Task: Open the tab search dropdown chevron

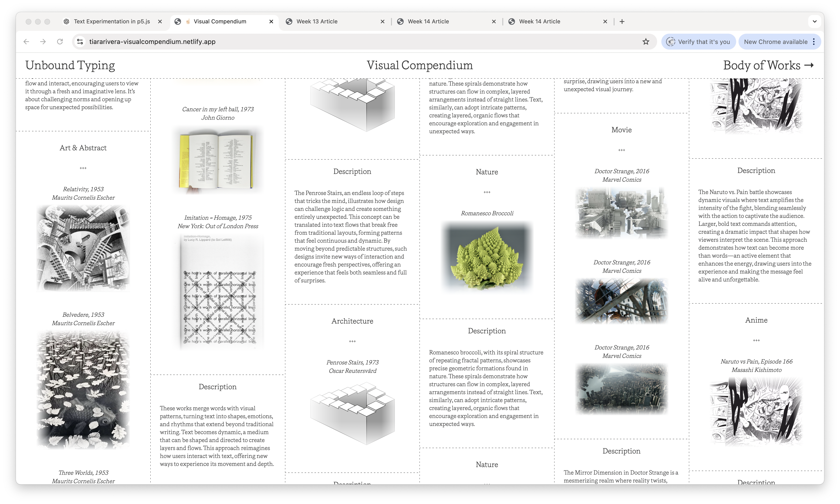Action: click(x=815, y=22)
